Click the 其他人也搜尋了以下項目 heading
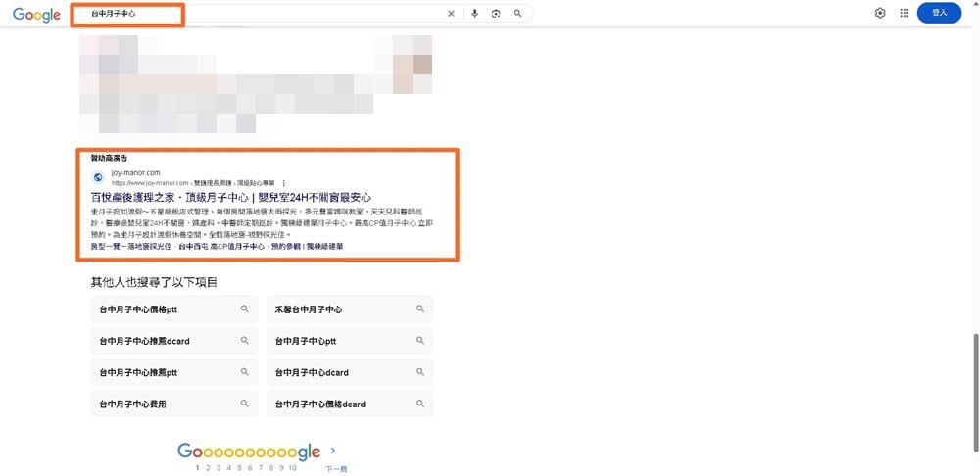This screenshot has height=476, width=980. tap(155, 282)
